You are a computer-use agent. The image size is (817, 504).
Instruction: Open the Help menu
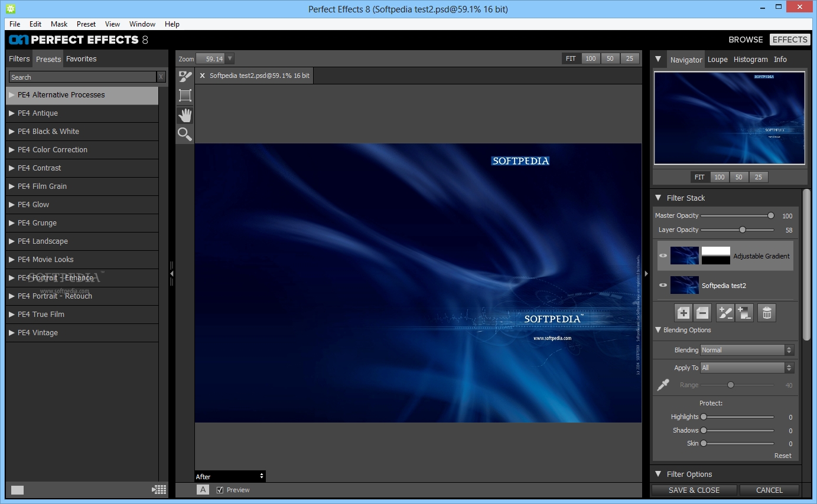tap(172, 24)
